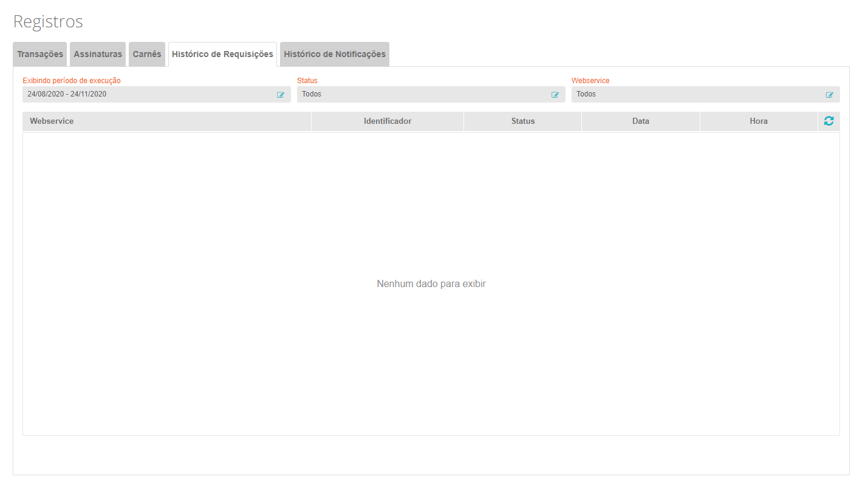Screen dimensions: 868x488
Task: Click the 'Nenhum dado para exibir' message
Action: (431, 283)
